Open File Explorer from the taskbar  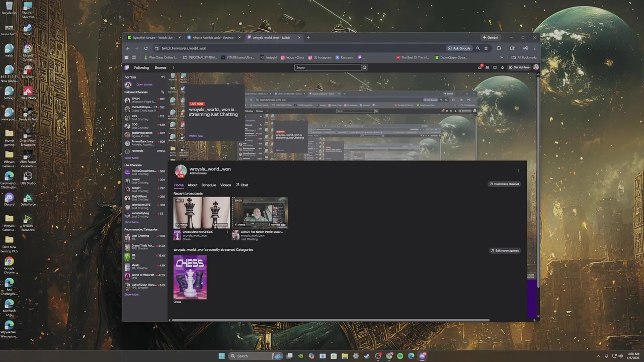coord(345,356)
